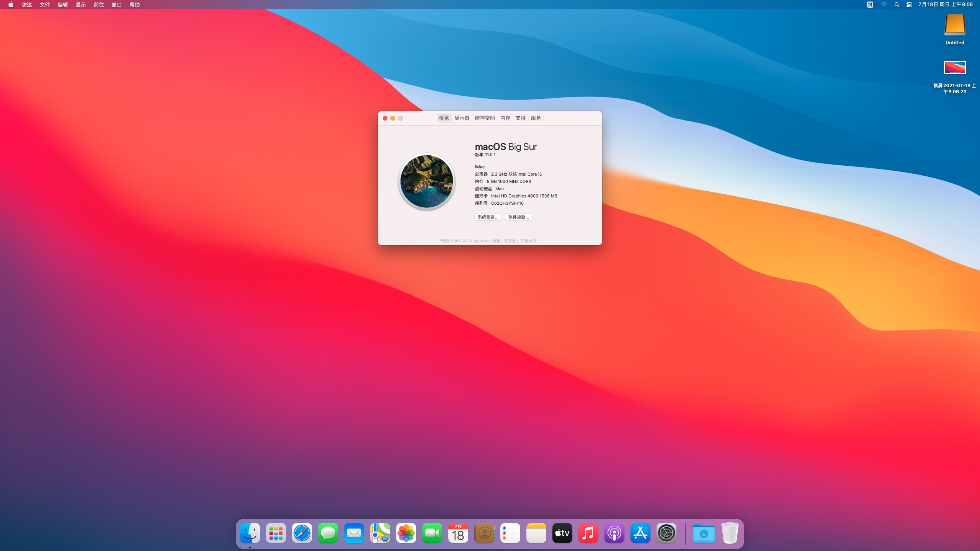Launch FaceTime from the Dock
The height and width of the screenshot is (551, 980).
pyautogui.click(x=432, y=533)
